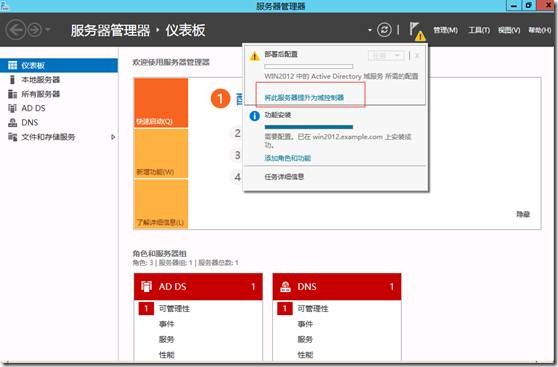The image size is (558, 367).
Task: Open the notifications flag with warning
Action: [x=417, y=31]
